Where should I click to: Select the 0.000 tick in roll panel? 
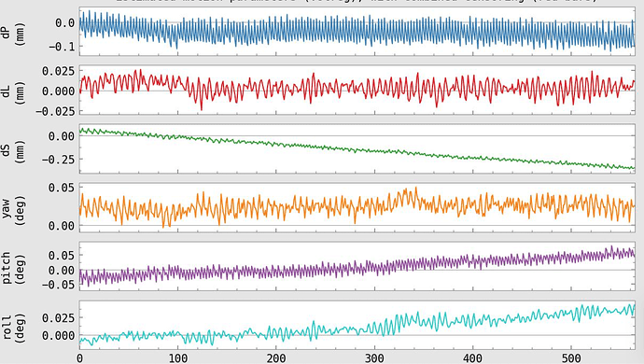coord(58,336)
